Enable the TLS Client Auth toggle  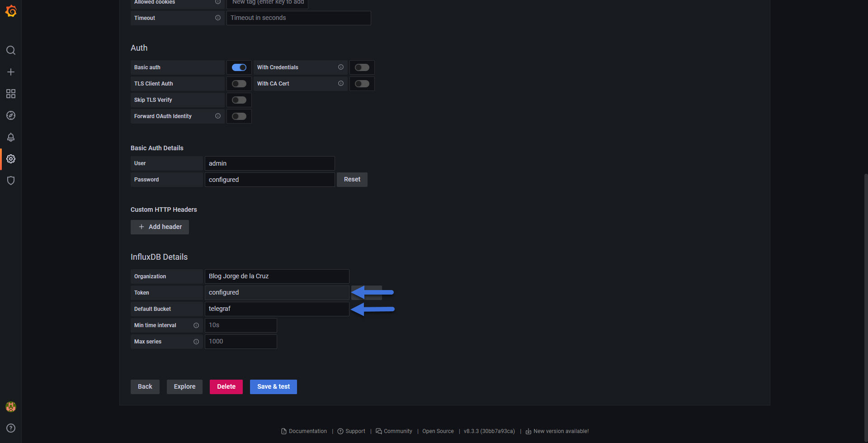pos(239,84)
